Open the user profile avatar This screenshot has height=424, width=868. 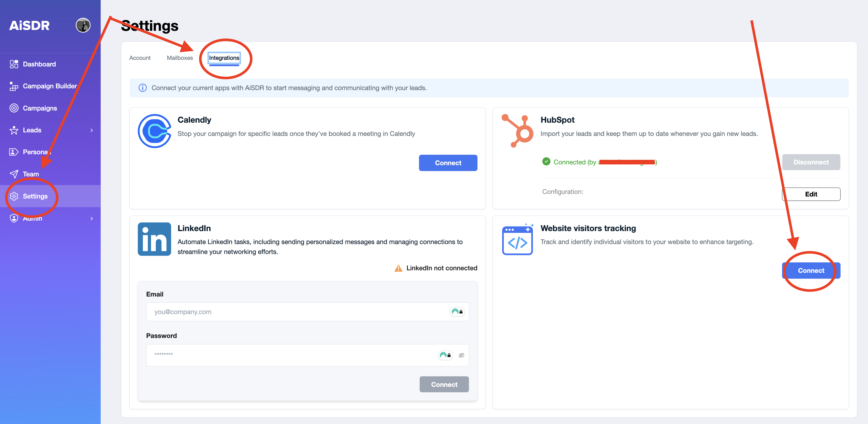click(83, 25)
